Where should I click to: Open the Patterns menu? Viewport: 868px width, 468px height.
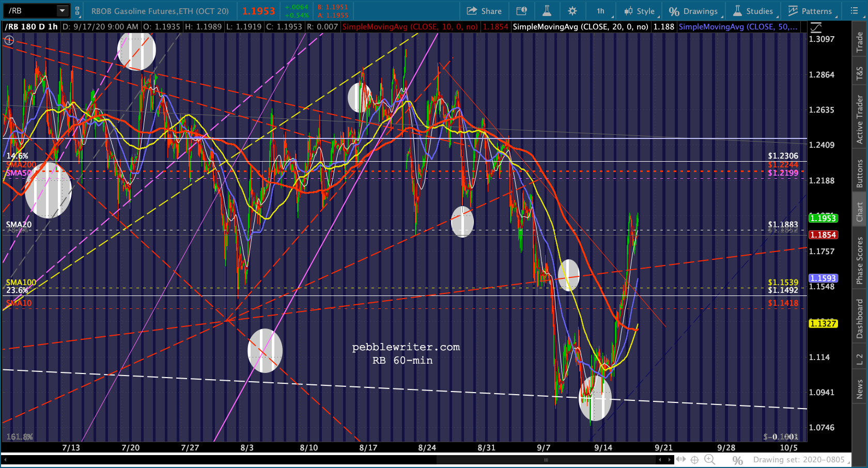click(x=810, y=11)
